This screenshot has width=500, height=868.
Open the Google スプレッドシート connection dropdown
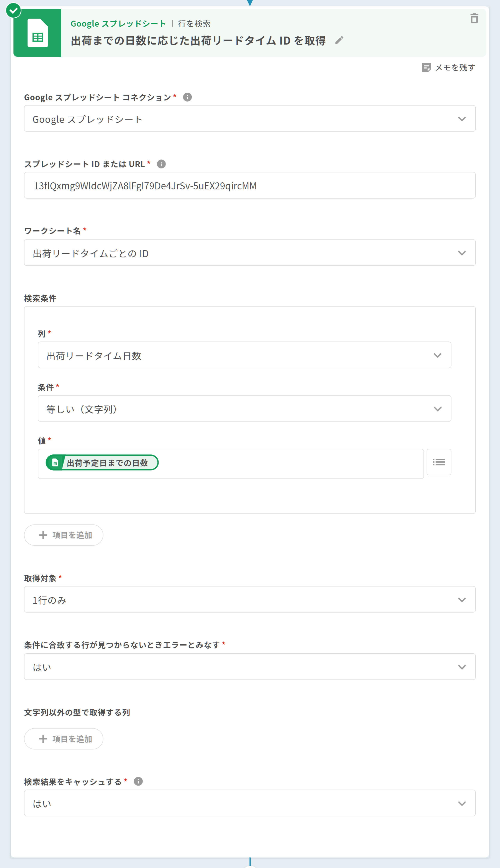250,119
